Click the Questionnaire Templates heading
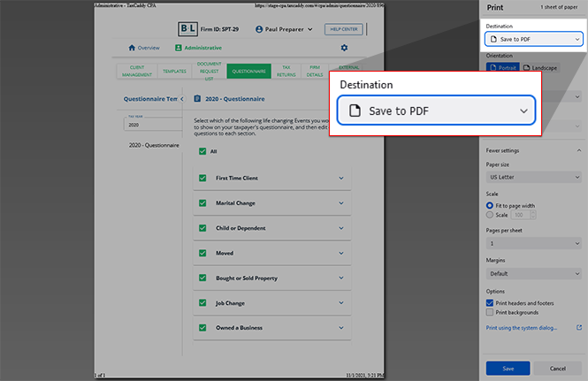588x381 pixels. tap(150, 99)
